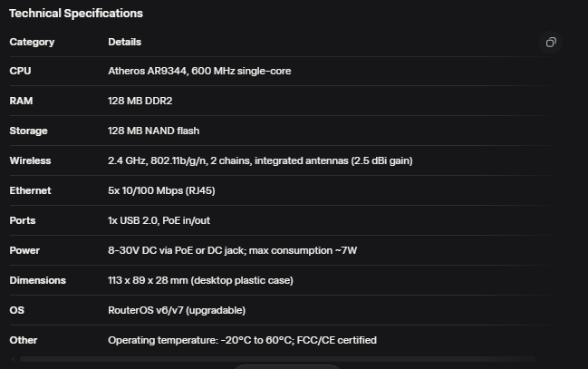
Task: Click the 128 MB DDR2 cell
Action: pos(140,101)
